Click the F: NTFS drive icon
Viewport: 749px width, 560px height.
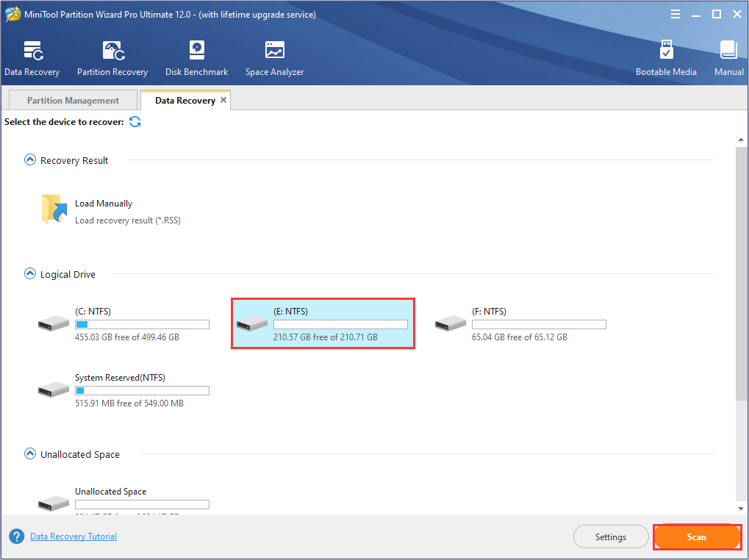tap(451, 323)
